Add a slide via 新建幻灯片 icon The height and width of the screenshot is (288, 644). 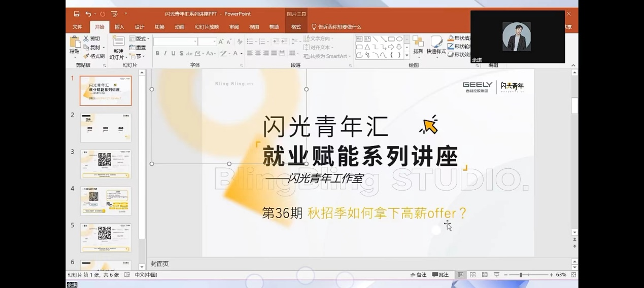click(118, 42)
